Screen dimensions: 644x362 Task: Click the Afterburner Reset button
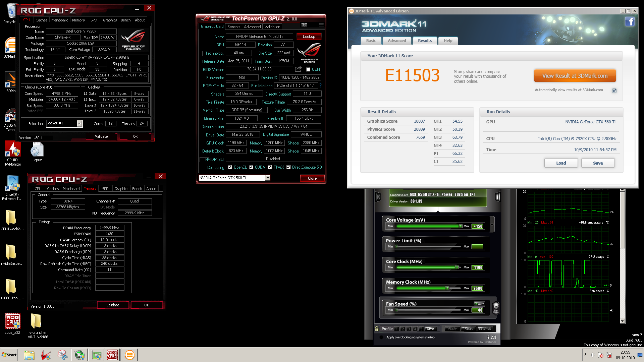pos(468,329)
